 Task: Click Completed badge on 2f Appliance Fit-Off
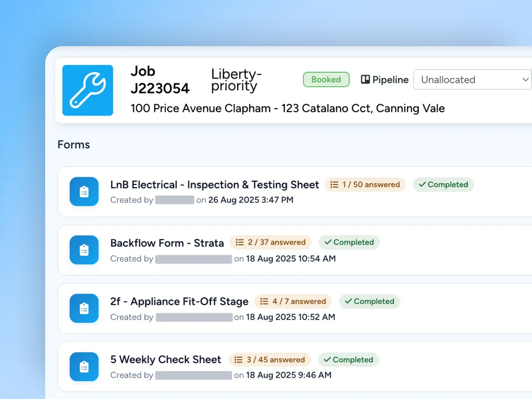370,301
